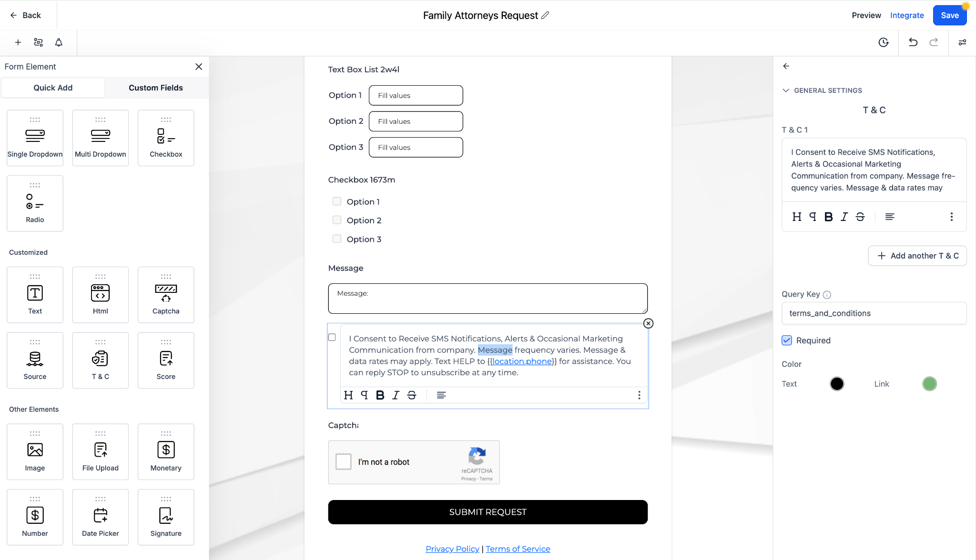Open the green Link color swatch
Screen dimensions: 976x560
coord(929,384)
